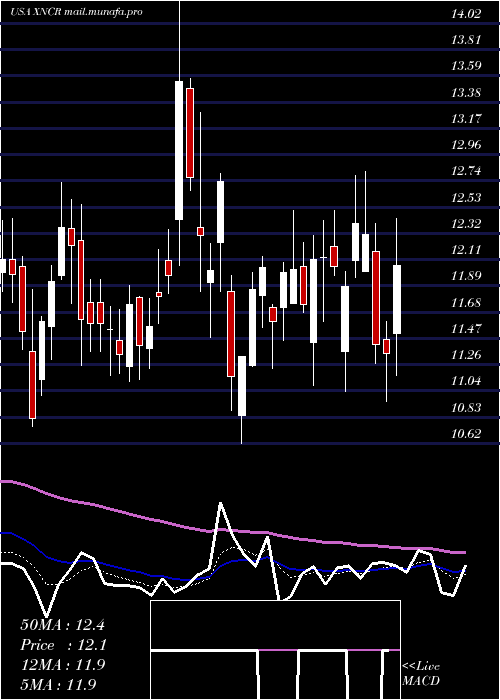Click the 12.96 price axis label
Screen dimensions: 500x700
466,145
